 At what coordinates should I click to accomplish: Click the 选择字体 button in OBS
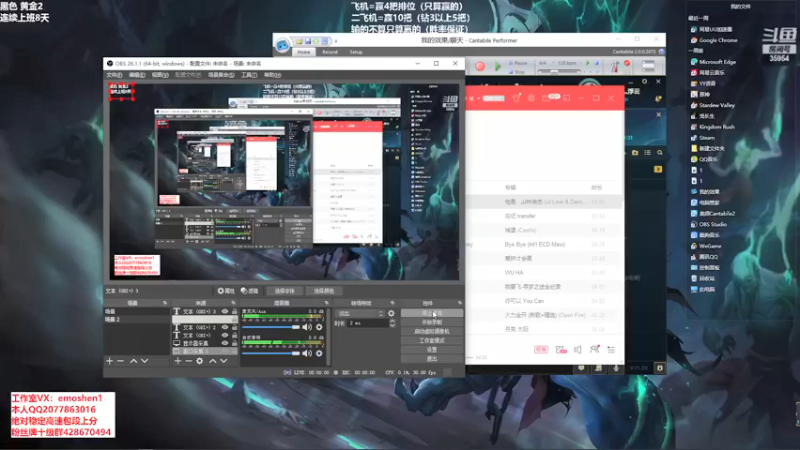click(284, 291)
